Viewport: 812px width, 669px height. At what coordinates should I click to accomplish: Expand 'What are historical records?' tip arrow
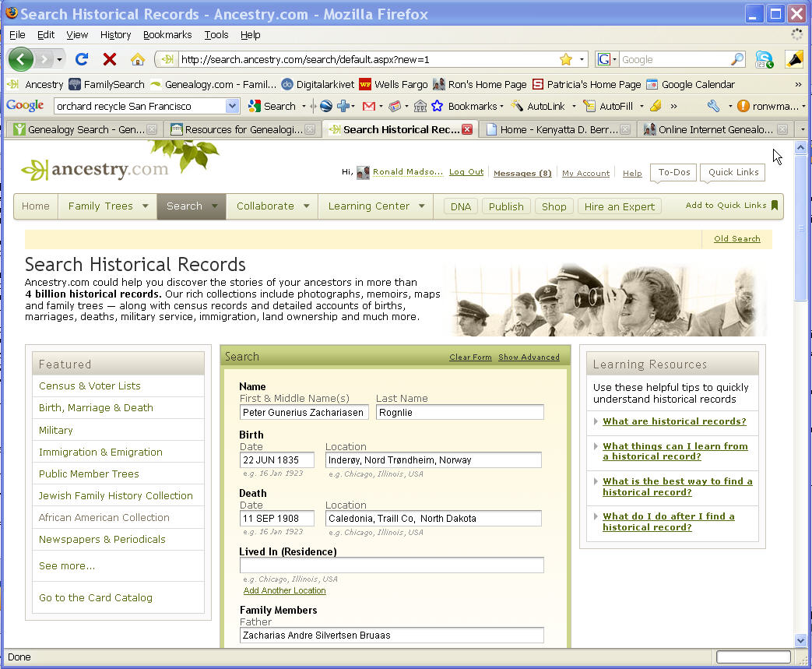pos(596,421)
